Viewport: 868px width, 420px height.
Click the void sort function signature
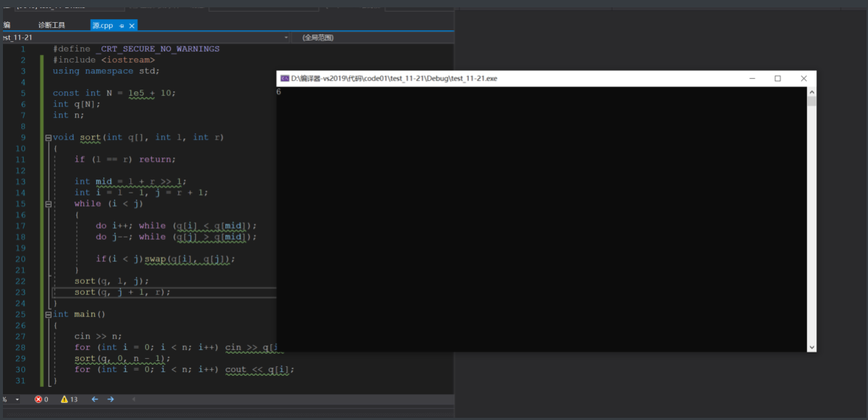point(138,138)
